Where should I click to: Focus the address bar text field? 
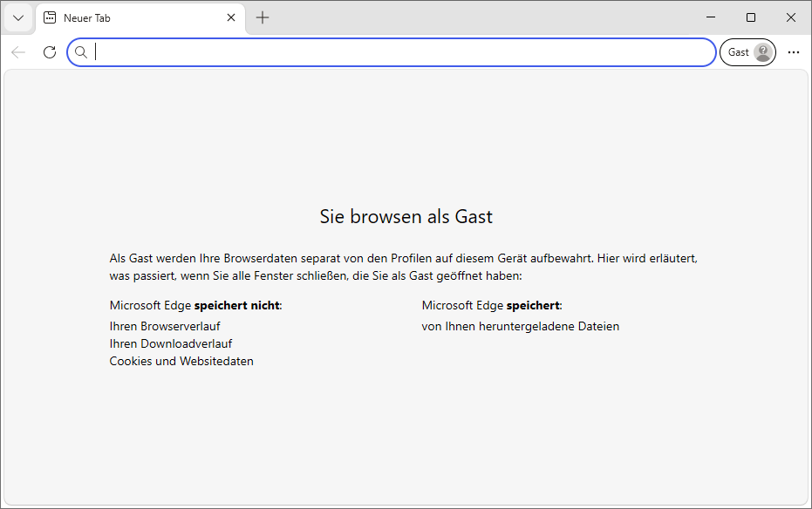click(401, 52)
